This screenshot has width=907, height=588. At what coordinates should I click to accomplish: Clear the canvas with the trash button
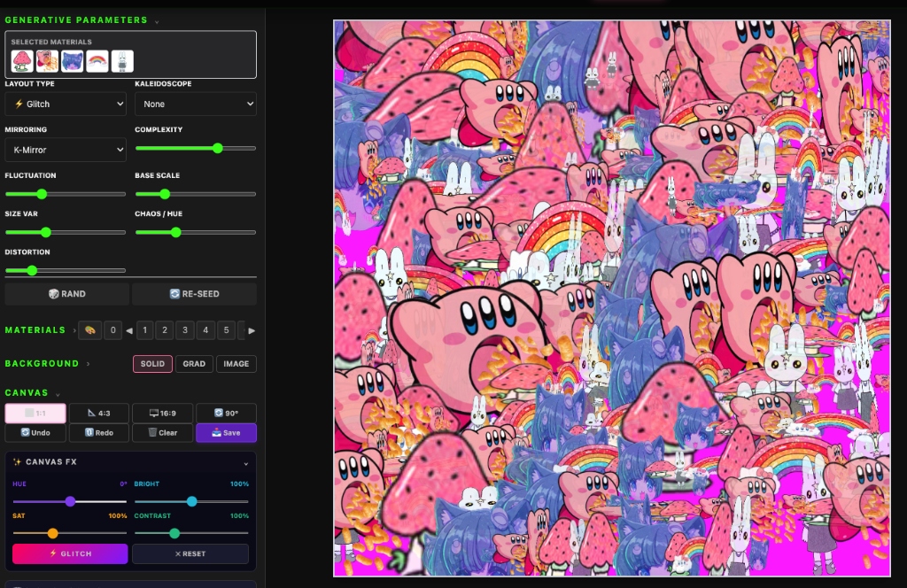(x=162, y=433)
